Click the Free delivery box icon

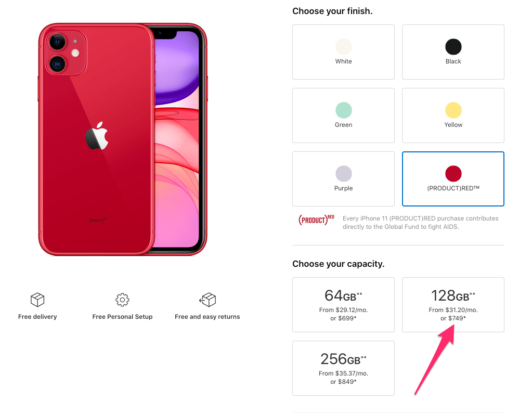click(37, 300)
